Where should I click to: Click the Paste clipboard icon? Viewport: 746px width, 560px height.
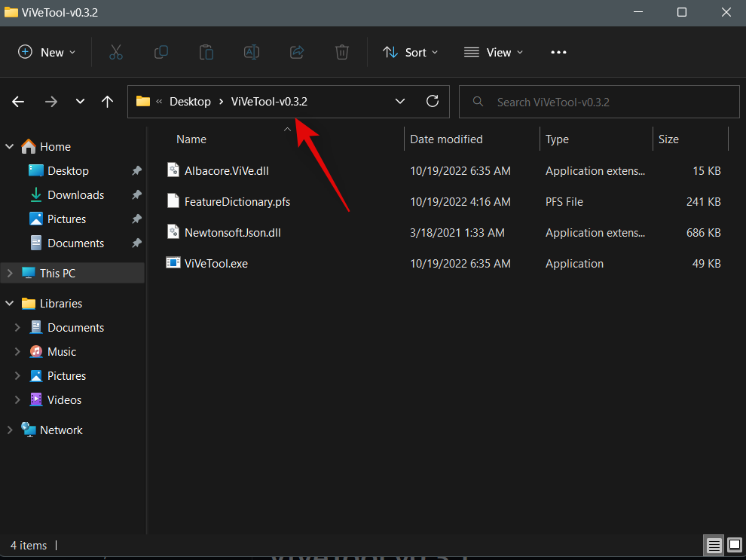coord(206,52)
